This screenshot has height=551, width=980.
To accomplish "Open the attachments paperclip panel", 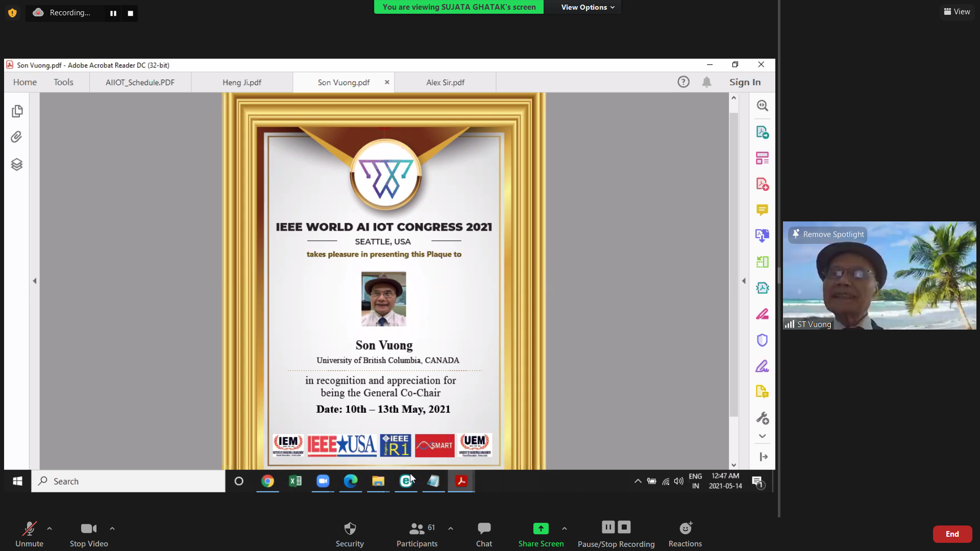I will pyautogui.click(x=17, y=137).
